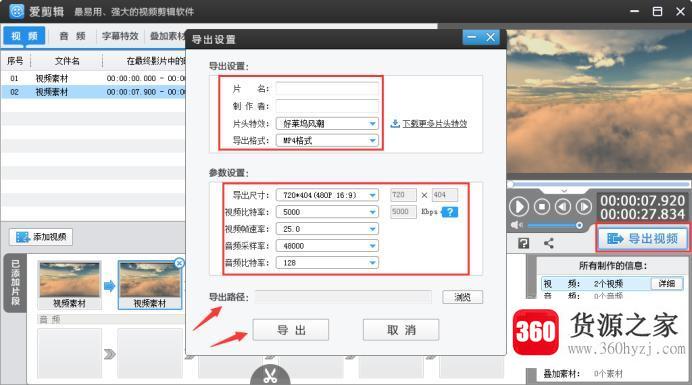This screenshot has height=385, width=692.
Task: Click the stop playback button
Action: tap(542, 207)
